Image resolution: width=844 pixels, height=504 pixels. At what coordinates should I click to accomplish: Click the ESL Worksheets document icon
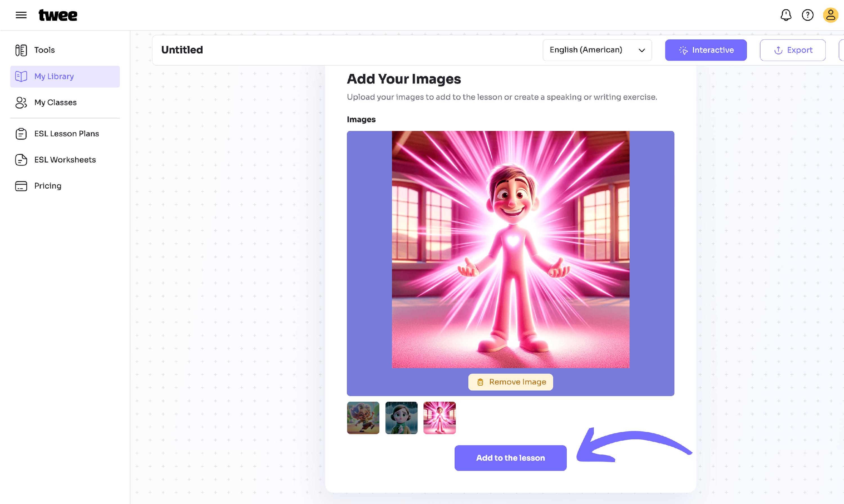(21, 160)
